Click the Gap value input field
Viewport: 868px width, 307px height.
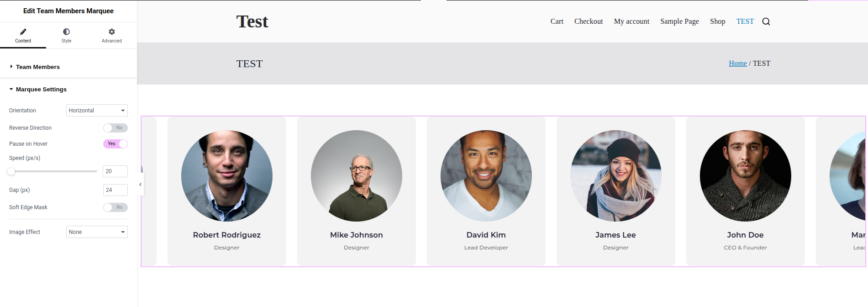[x=115, y=190]
